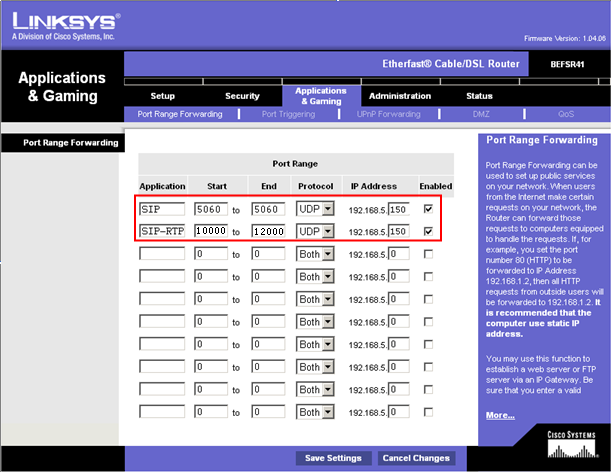
Task: Uncheck Enabled for the SIP-RTP row
Action: tap(428, 231)
